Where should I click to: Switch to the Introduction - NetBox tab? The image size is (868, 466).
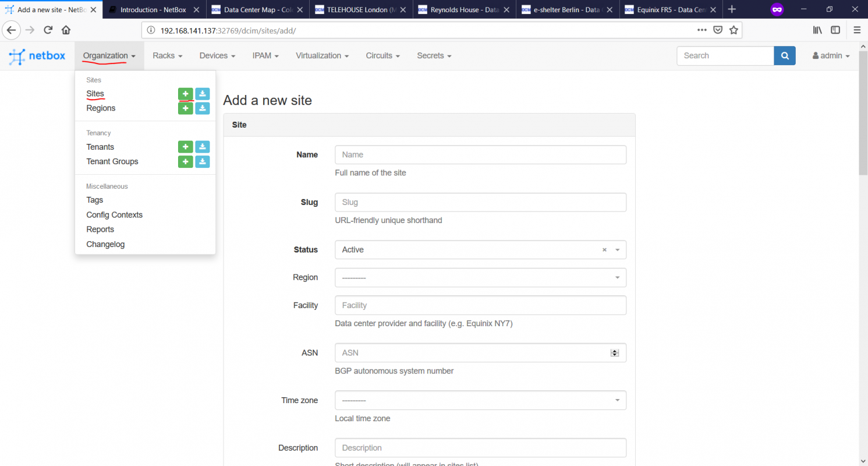click(x=153, y=9)
